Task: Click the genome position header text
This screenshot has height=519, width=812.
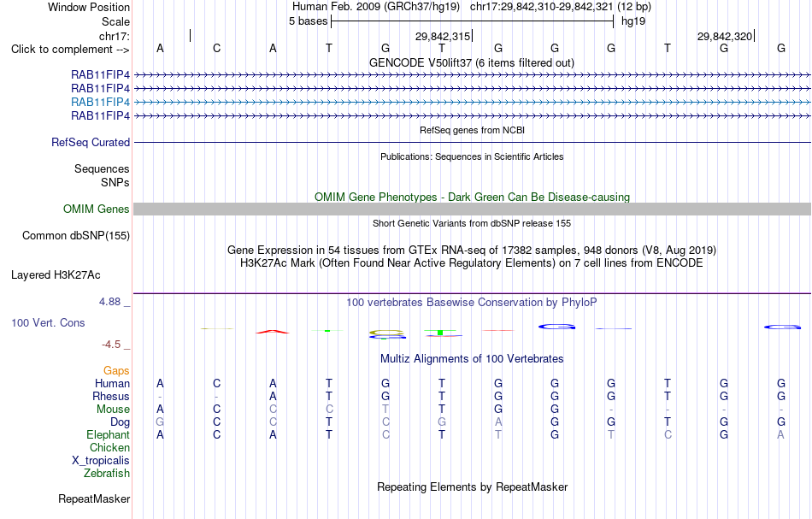Action: point(472,7)
